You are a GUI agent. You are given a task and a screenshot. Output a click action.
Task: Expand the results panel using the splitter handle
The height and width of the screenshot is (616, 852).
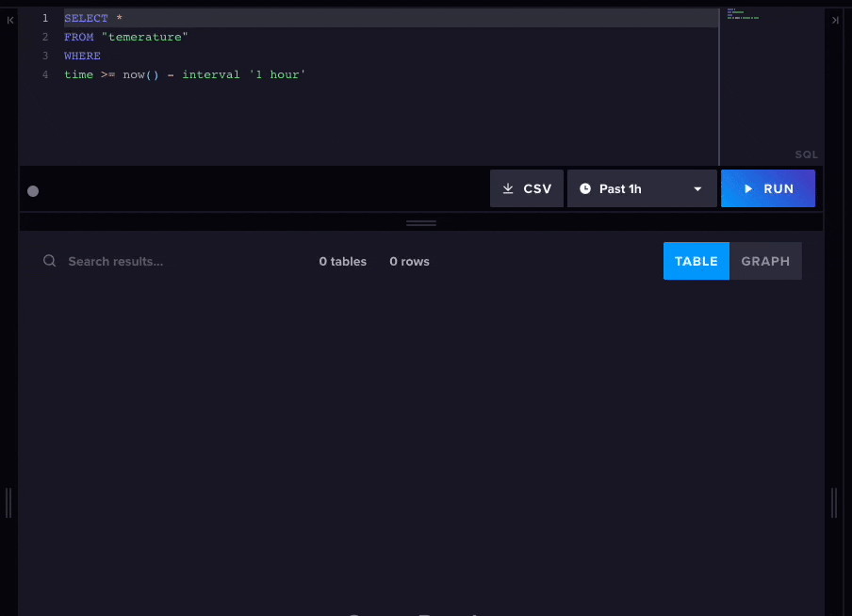[420, 222]
